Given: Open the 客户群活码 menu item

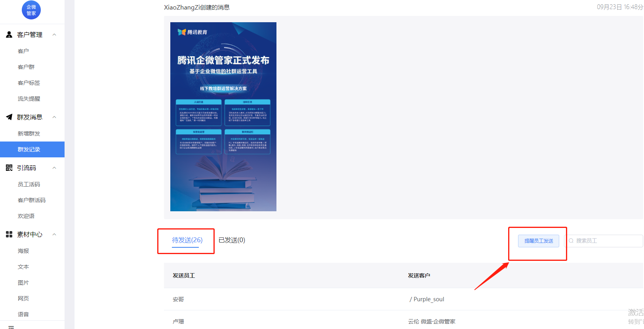Looking at the screenshot, I should click(x=32, y=200).
